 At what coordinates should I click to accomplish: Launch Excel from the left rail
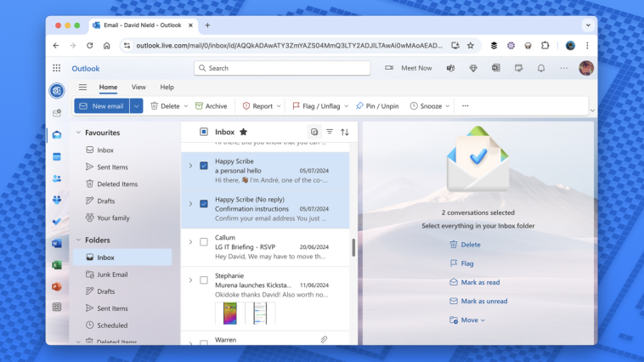pyautogui.click(x=57, y=265)
